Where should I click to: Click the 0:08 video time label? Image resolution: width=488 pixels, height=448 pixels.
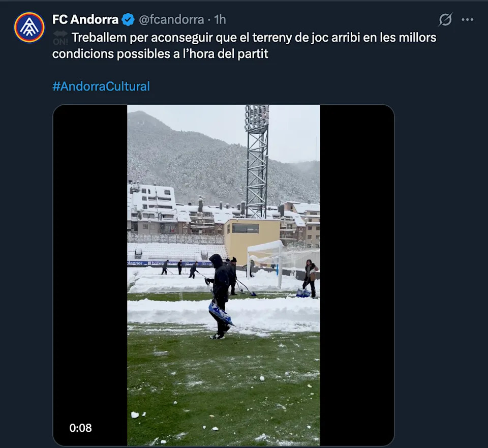tap(81, 428)
